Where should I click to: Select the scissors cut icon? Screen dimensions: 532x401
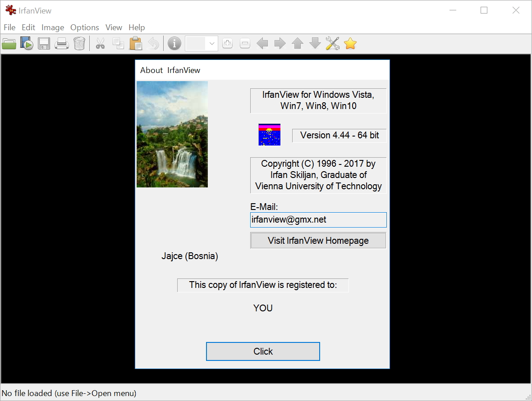(x=100, y=43)
